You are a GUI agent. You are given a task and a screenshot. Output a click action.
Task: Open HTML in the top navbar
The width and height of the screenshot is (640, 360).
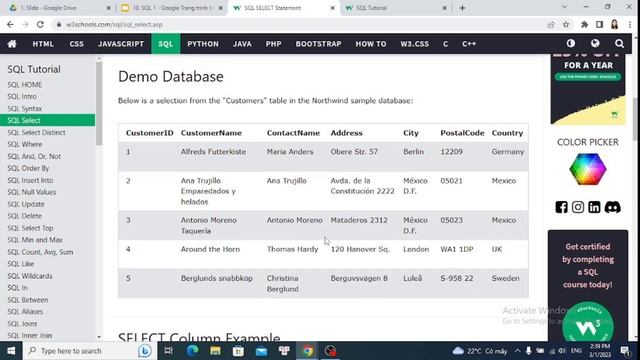[x=43, y=44]
